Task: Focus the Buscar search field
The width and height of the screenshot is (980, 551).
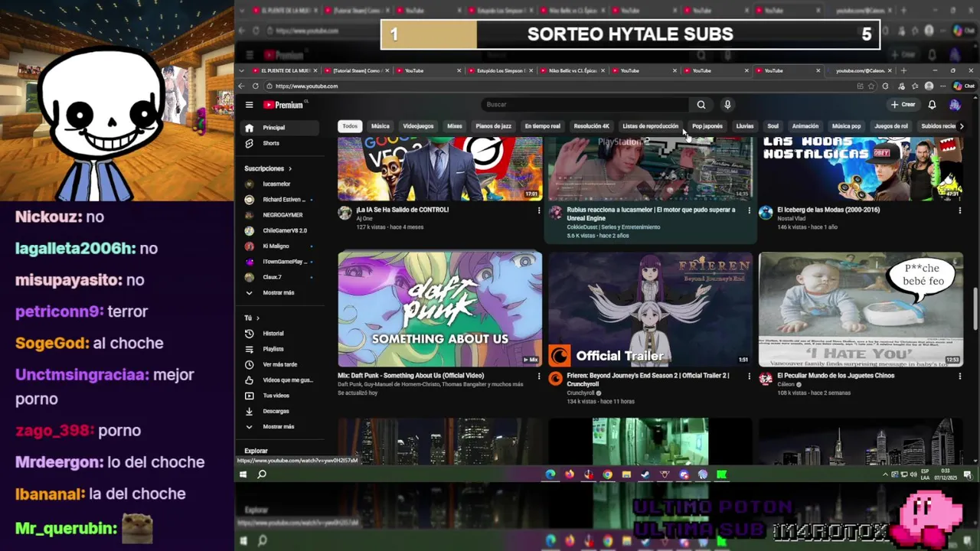Action: pyautogui.click(x=586, y=105)
